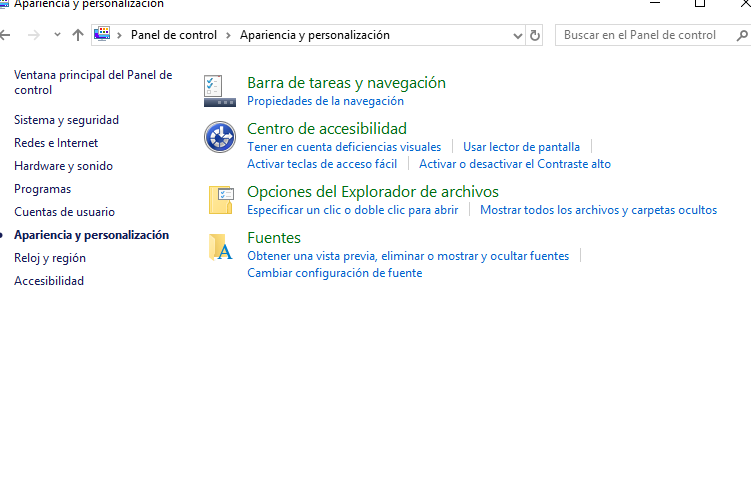Click Mostrar todos los archivos y carpetas ocultos

coord(598,210)
